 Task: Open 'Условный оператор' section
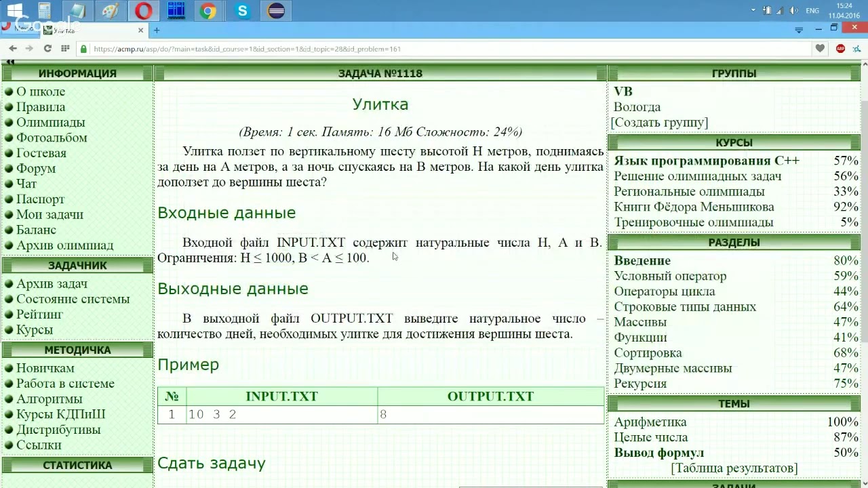(670, 276)
